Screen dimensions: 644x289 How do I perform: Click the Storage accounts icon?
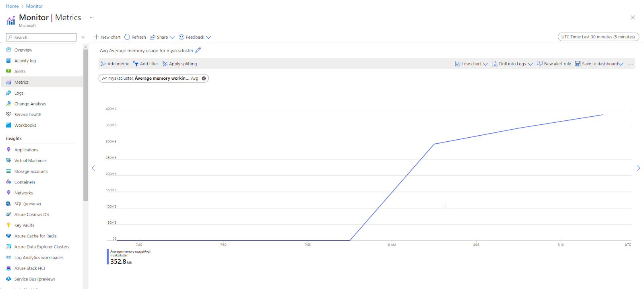click(8, 171)
